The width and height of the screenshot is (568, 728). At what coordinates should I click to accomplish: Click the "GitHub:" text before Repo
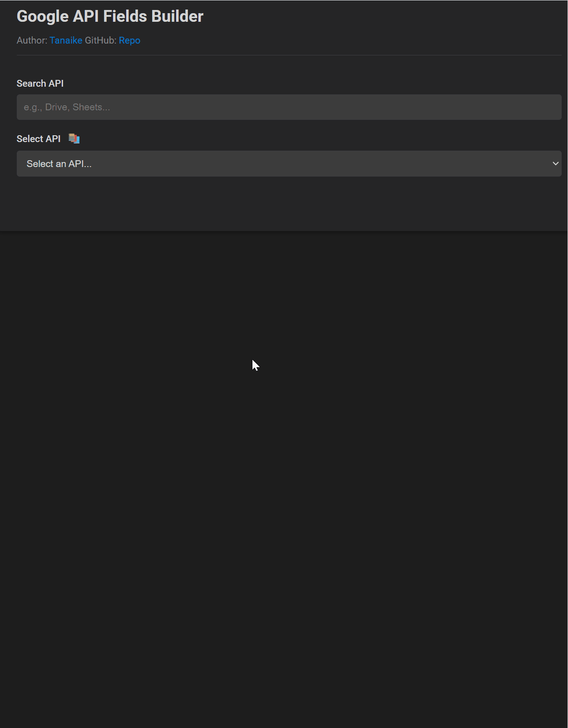pyautogui.click(x=101, y=40)
